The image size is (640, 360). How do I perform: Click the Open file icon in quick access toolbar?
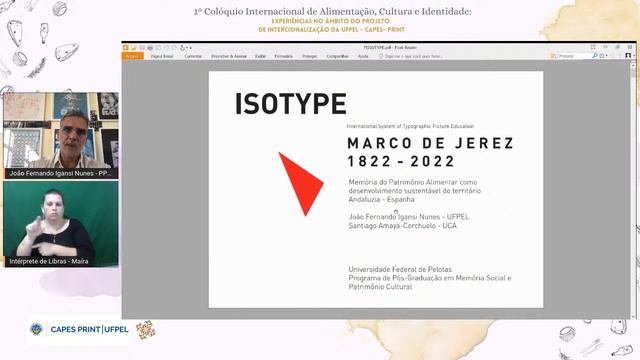pos(134,48)
